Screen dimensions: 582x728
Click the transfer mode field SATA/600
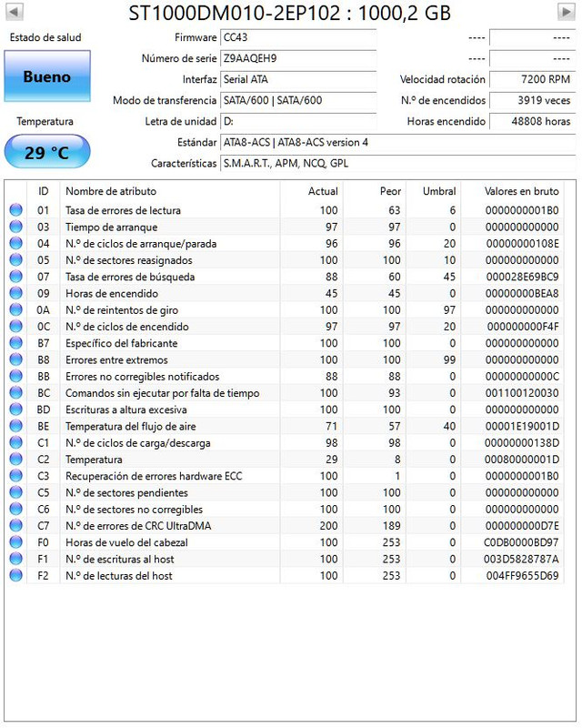point(298,100)
